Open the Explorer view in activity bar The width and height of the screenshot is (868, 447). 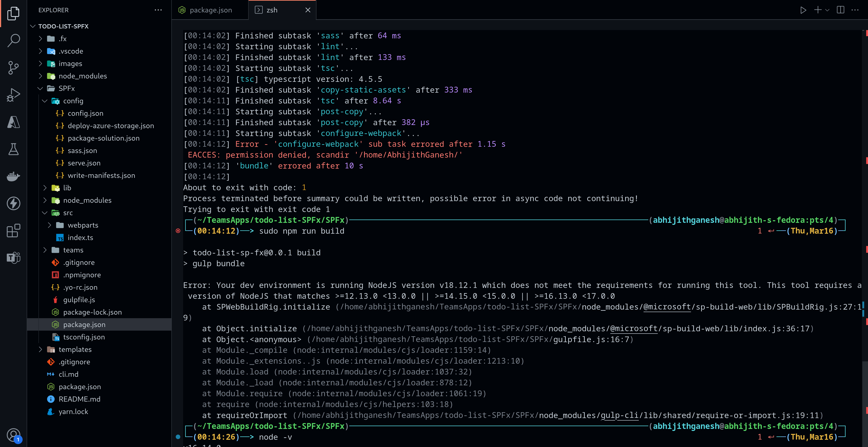click(14, 14)
